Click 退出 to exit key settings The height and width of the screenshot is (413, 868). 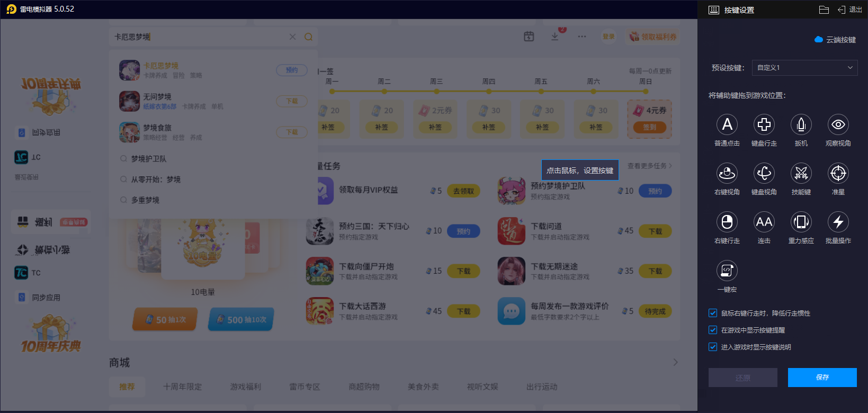tap(850, 10)
